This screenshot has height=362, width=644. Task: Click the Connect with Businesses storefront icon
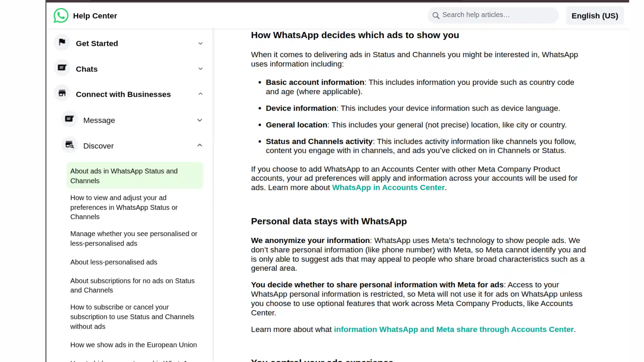62,93
